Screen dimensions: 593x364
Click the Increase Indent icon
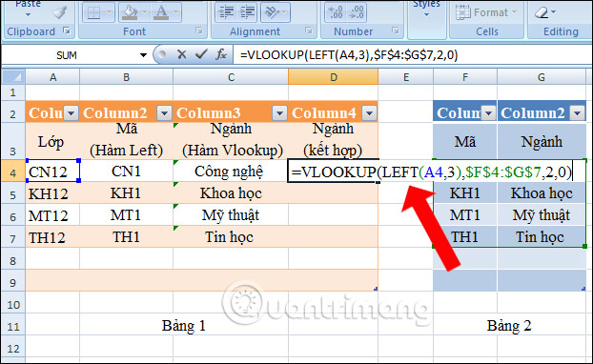pyautogui.click(x=248, y=12)
